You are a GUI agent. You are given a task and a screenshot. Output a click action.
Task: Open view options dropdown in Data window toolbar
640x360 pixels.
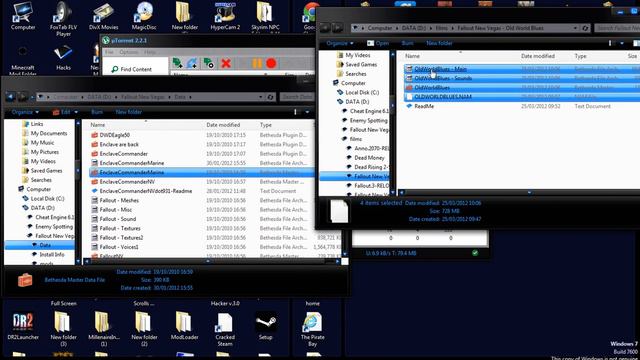point(307,112)
